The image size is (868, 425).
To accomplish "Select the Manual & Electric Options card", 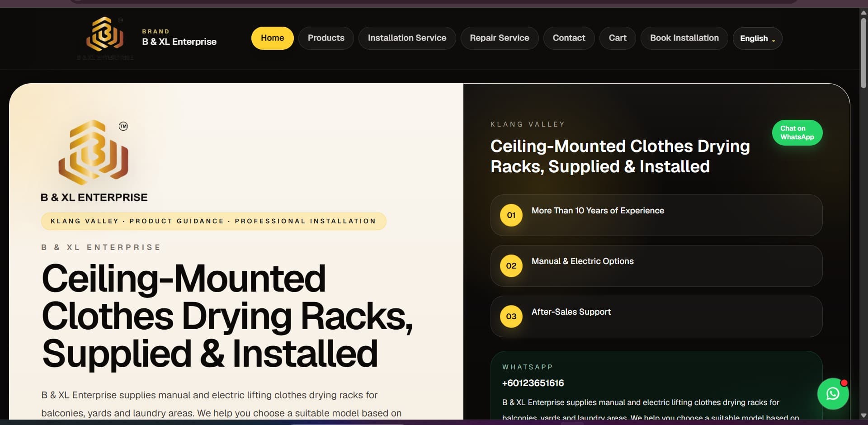I will coord(656,266).
